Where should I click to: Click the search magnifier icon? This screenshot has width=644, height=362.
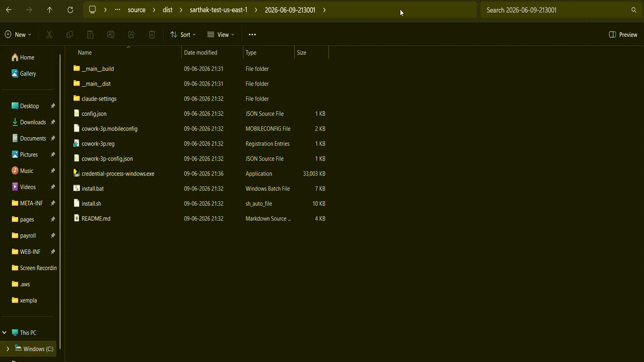634,10
